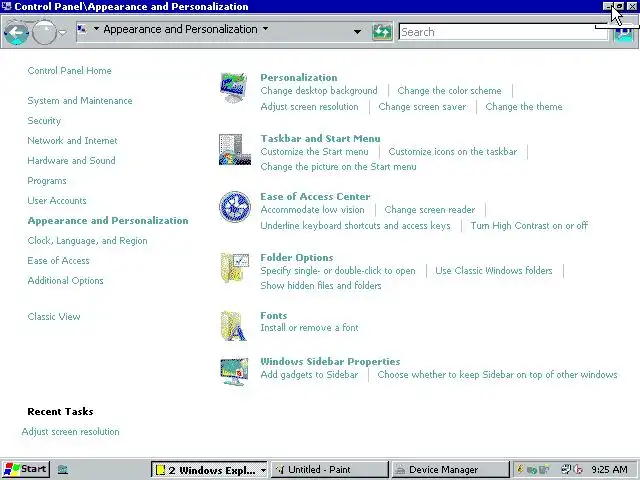Select User Accounts in sidebar

point(57,200)
